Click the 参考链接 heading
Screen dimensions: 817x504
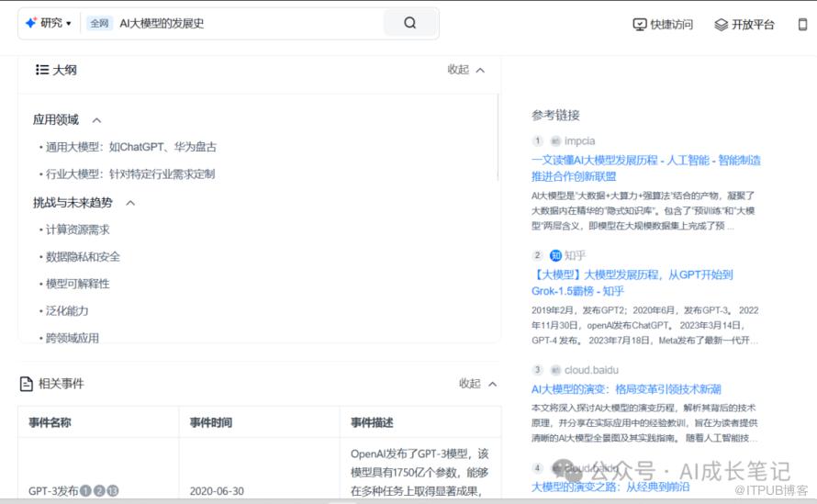tap(555, 115)
